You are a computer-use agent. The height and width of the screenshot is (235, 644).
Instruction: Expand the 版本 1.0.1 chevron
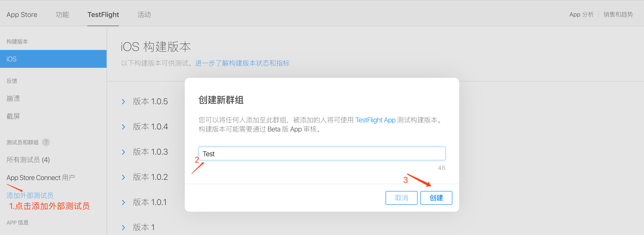click(x=123, y=202)
